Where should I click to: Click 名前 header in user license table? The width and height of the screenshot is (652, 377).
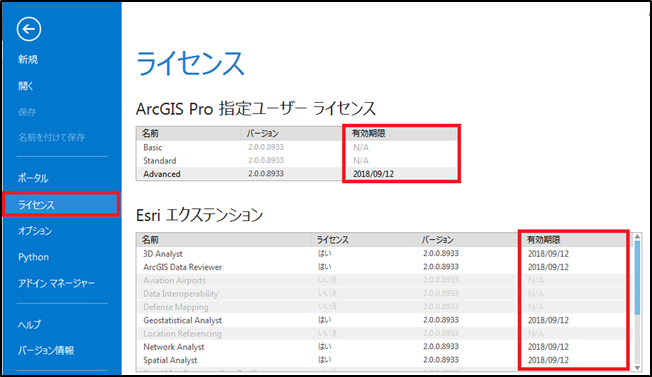(x=188, y=133)
